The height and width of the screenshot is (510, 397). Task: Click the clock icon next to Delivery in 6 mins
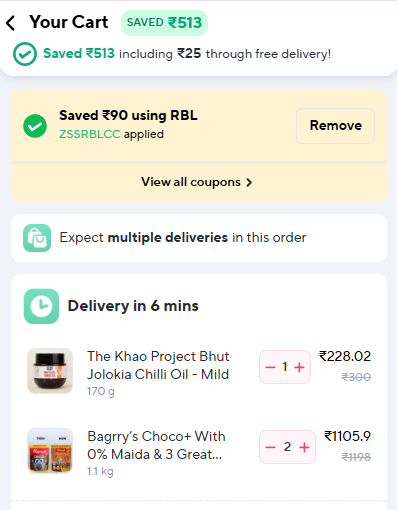[41, 306]
